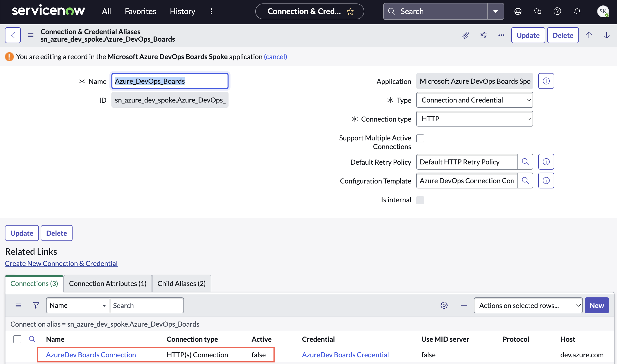Open Create New Connection & Credential link

[x=61, y=263]
